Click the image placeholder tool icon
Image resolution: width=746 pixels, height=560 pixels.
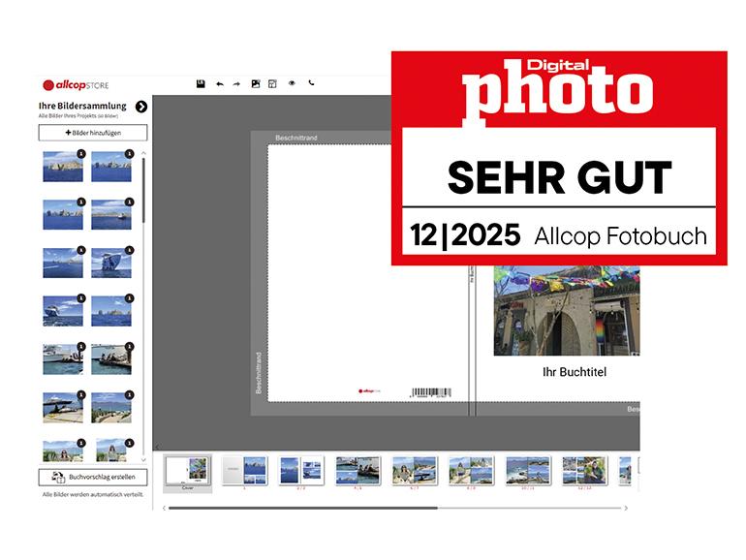coord(256,84)
